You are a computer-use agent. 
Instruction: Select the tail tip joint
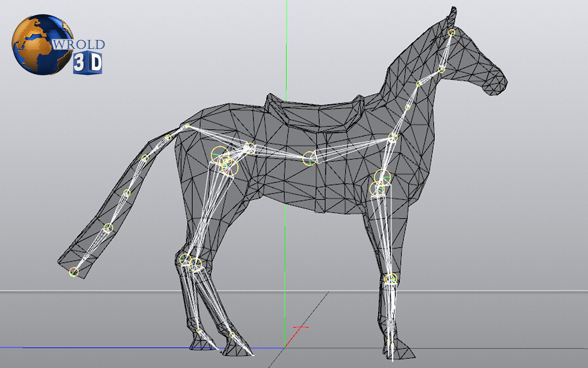[74, 272]
